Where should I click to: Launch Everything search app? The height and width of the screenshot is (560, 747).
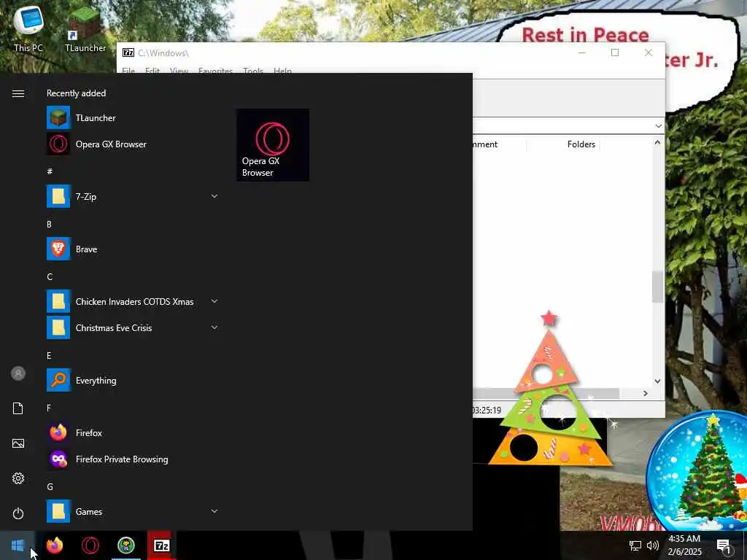point(133,381)
